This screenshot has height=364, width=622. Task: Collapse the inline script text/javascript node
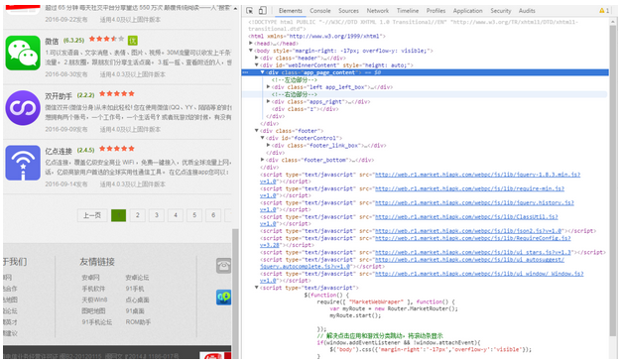[x=257, y=288]
